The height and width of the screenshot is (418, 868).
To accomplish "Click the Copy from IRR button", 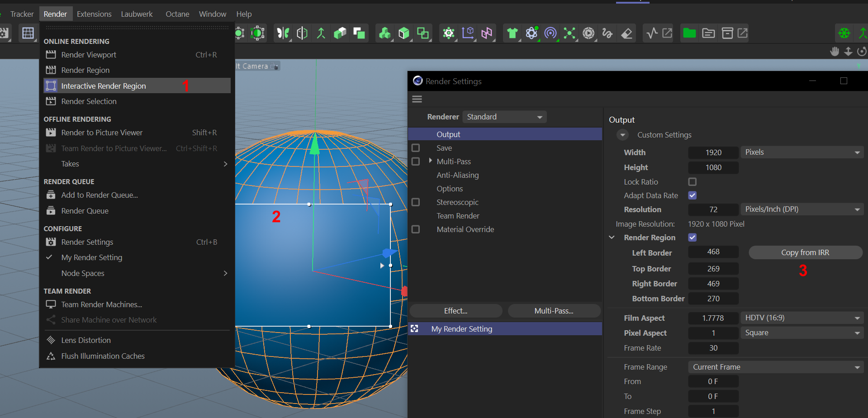I will click(805, 252).
